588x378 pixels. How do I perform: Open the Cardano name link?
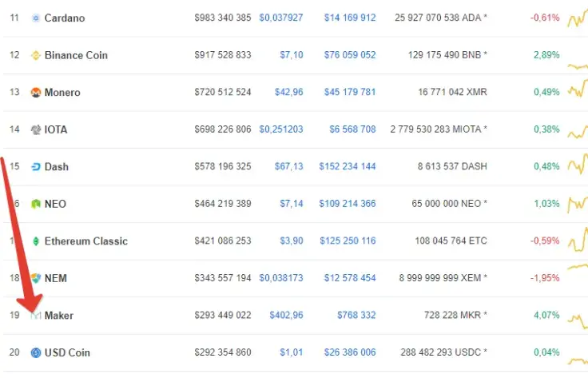(x=65, y=18)
